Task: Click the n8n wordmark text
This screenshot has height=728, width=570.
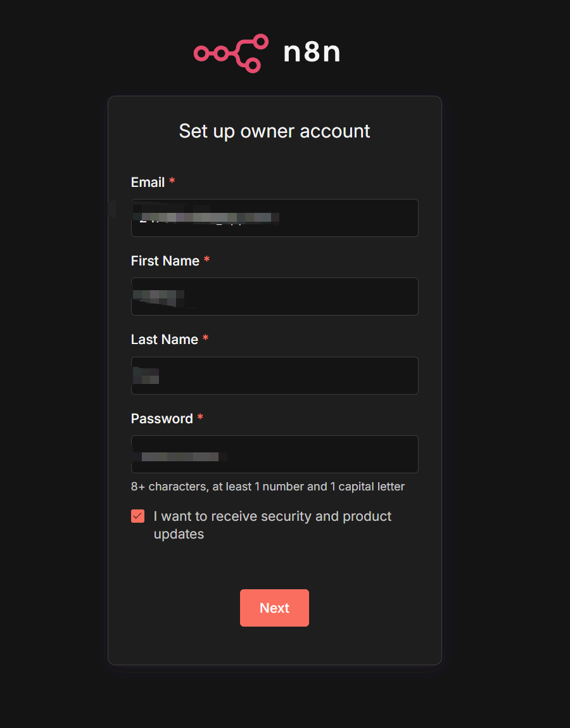Action: click(x=312, y=53)
